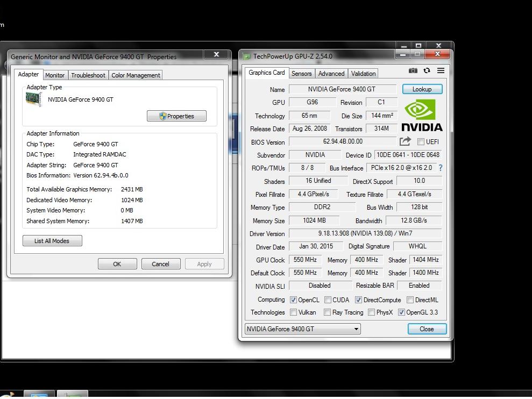Click Cancel in the Properties dialog

[x=161, y=264]
